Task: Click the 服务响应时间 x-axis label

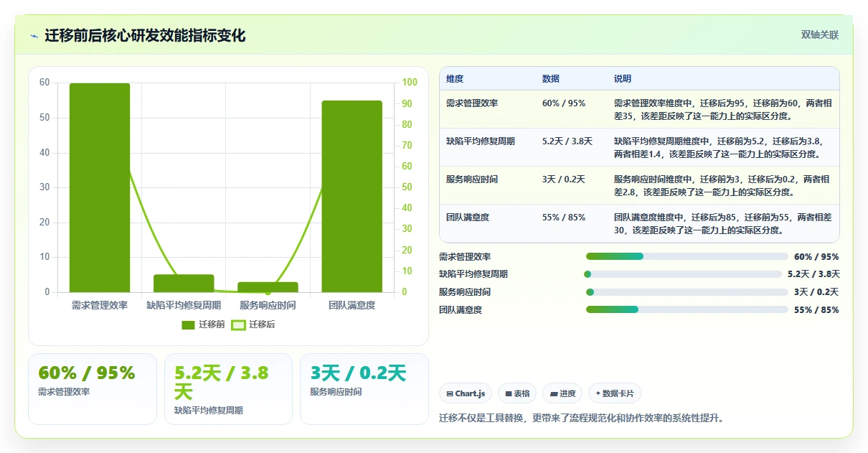Action: point(268,305)
